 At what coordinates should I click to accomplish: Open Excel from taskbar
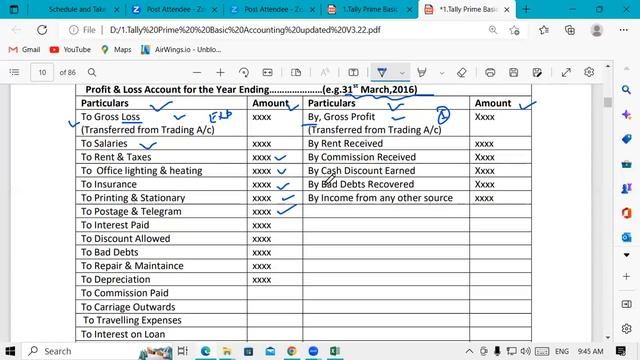point(335,351)
